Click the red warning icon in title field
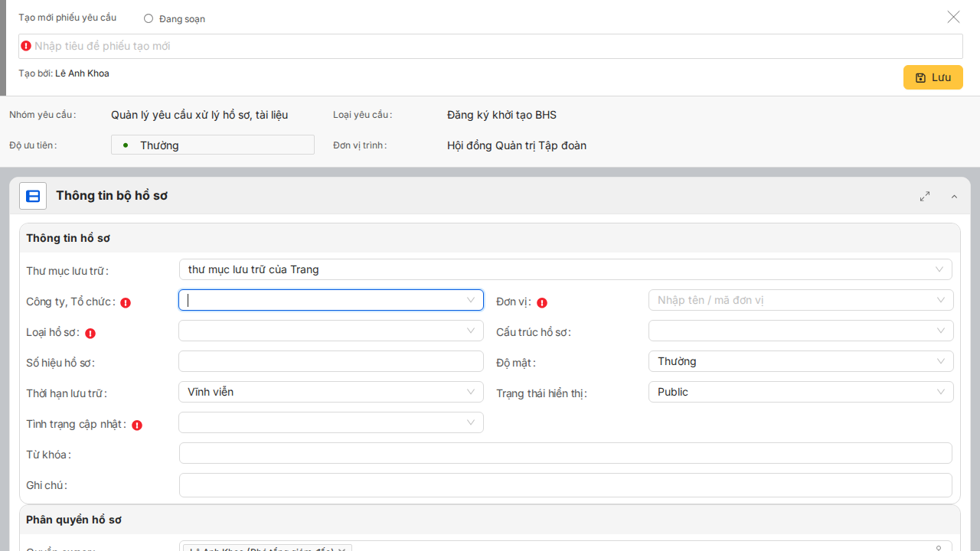This screenshot has width=980, height=551. [26, 46]
